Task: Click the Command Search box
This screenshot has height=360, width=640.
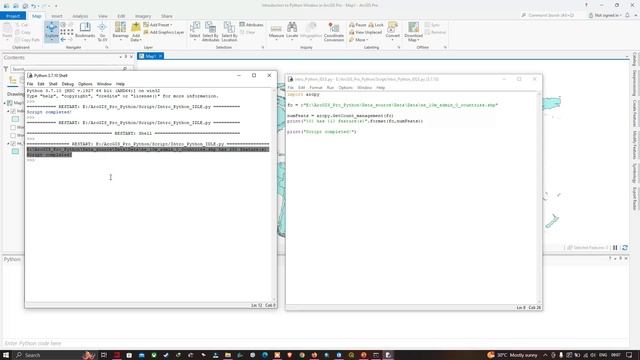Action: point(550,15)
